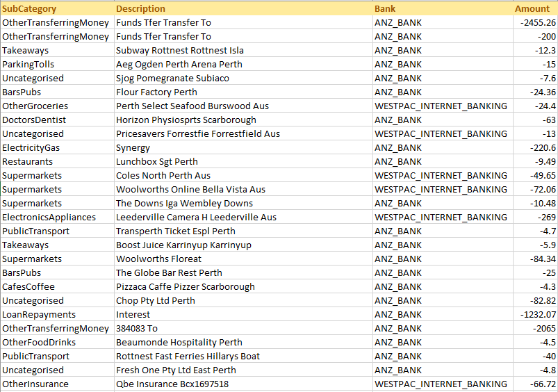Select ANZ_BANK in the Interest row
The image size is (558, 392).
pos(443,314)
